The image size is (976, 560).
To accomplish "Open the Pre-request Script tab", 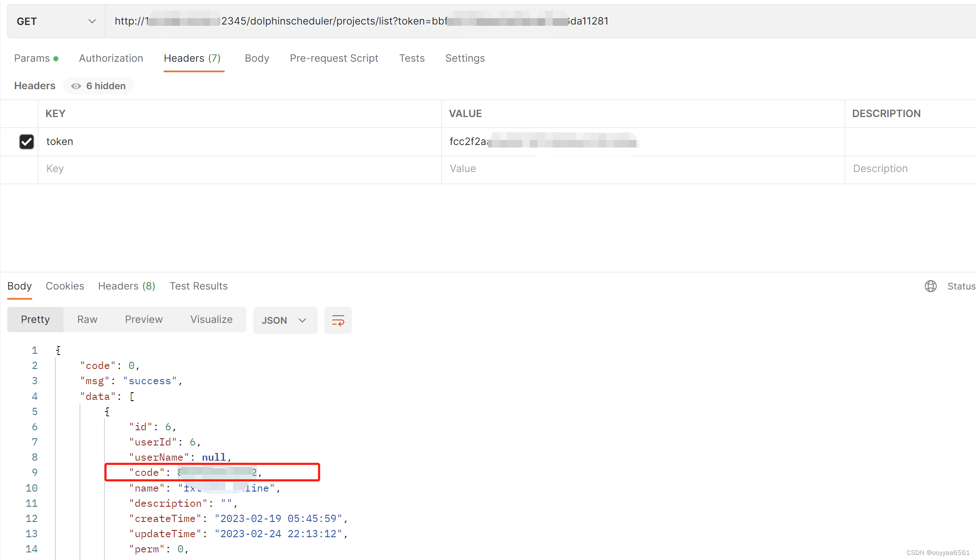I will [x=334, y=57].
